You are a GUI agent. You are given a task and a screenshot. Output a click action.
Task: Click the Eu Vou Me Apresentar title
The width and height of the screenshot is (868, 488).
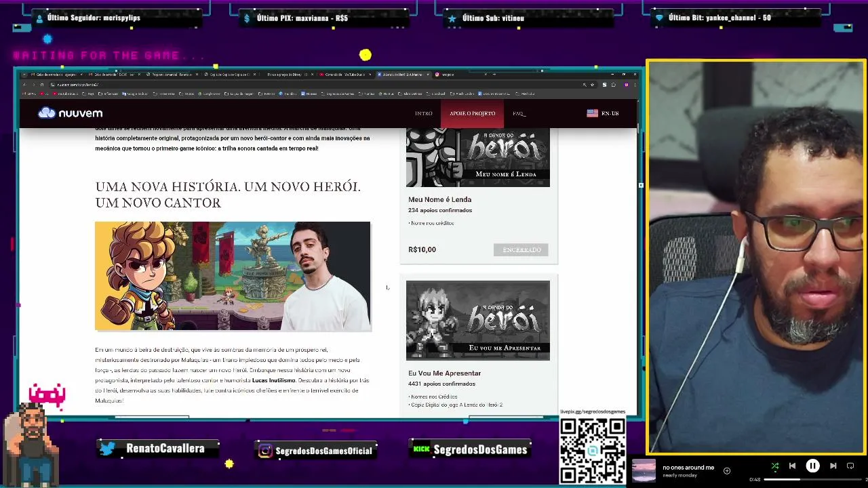[444, 373]
